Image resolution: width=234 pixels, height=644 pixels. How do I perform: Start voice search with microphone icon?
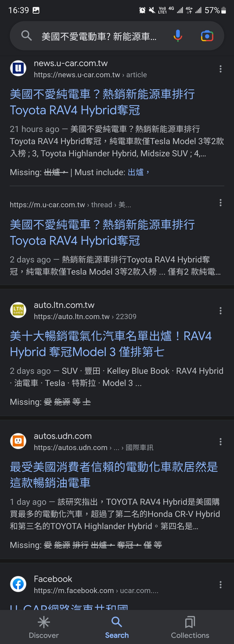[178, 36]
